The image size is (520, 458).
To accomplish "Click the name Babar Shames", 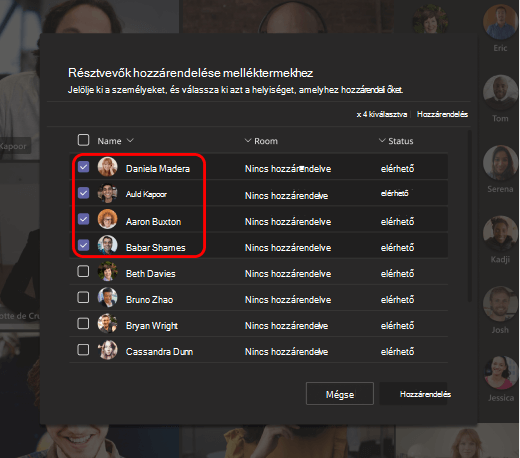I will click(x=155, y=248).
